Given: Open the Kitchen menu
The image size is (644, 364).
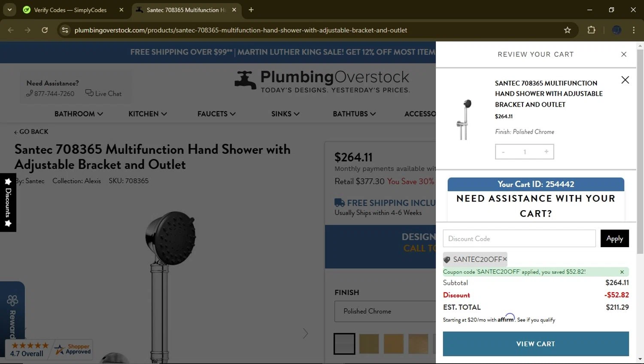Looking at the screenshot, I should [x=148, y=114].
